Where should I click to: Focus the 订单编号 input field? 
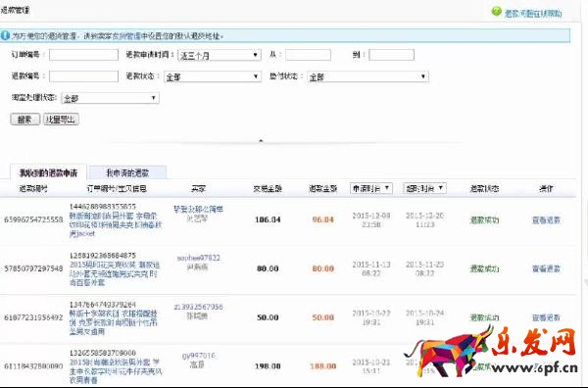[x=83, y=55]
